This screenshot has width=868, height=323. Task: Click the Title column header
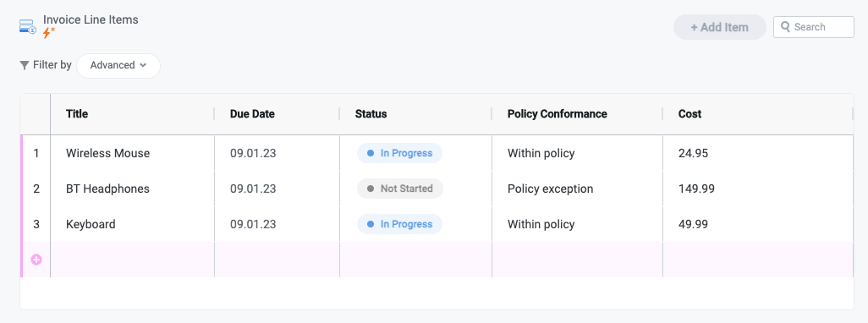pos(77,114)
